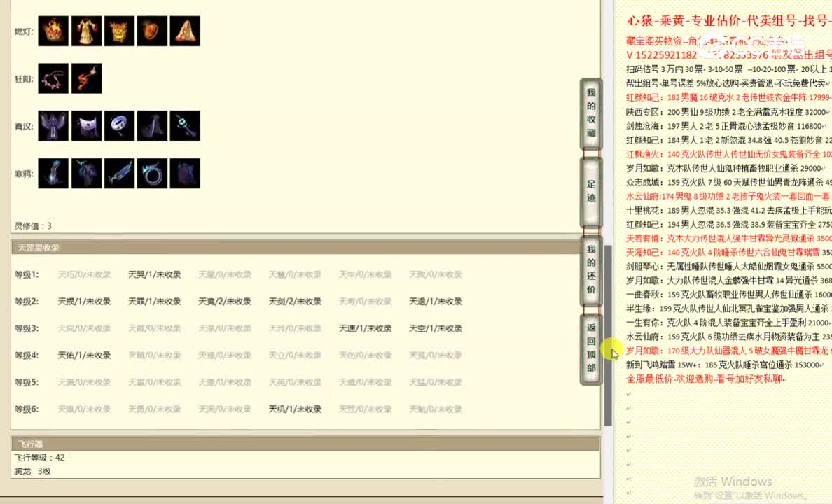Viewport: 832px width, 504px height.
Task: Select the orange swirl orb in the 燃灯 row
Action: [152, 31]
